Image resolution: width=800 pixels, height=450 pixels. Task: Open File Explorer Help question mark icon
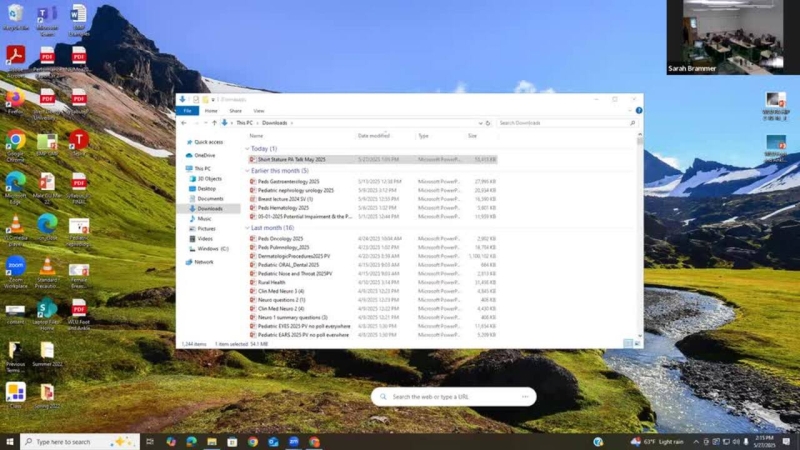pyautogui.click(x=638, y=111)
